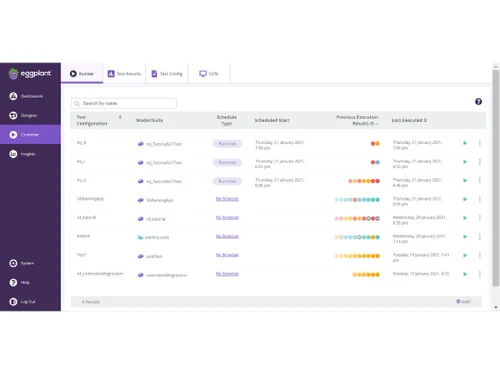Click the No Schedule link for SABankingApp
500x375 pixels.
pyautogui.click(x=227, y=199)
